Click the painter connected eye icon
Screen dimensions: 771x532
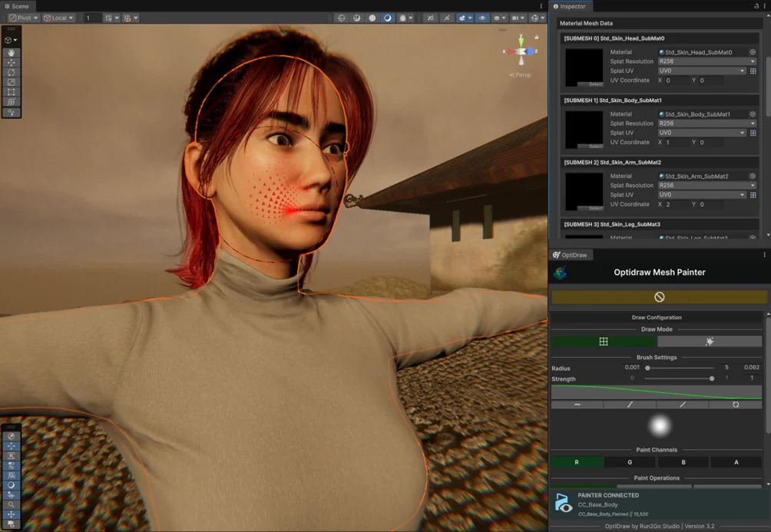(x=563, y=504)
